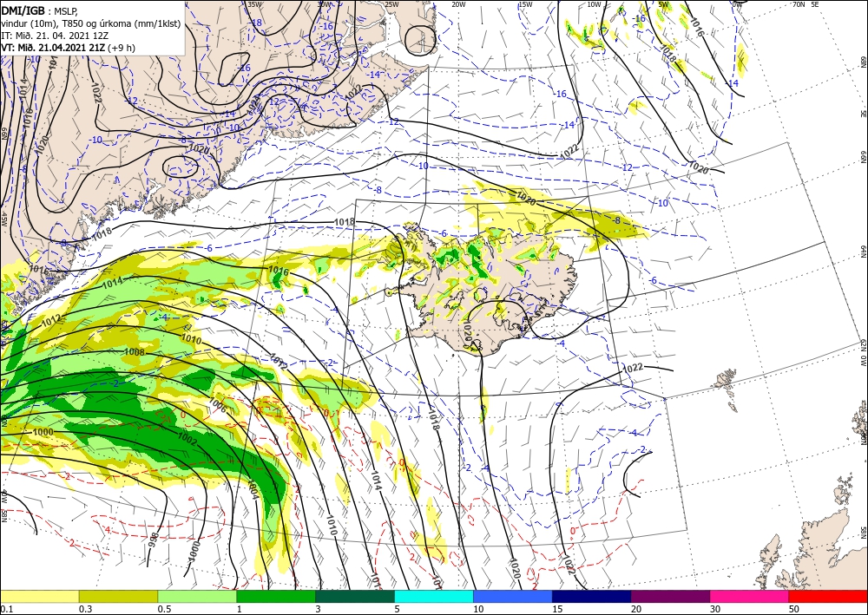Select the green 1–3 mm legend band
The image size is (868, 615).
click(276, 596)
